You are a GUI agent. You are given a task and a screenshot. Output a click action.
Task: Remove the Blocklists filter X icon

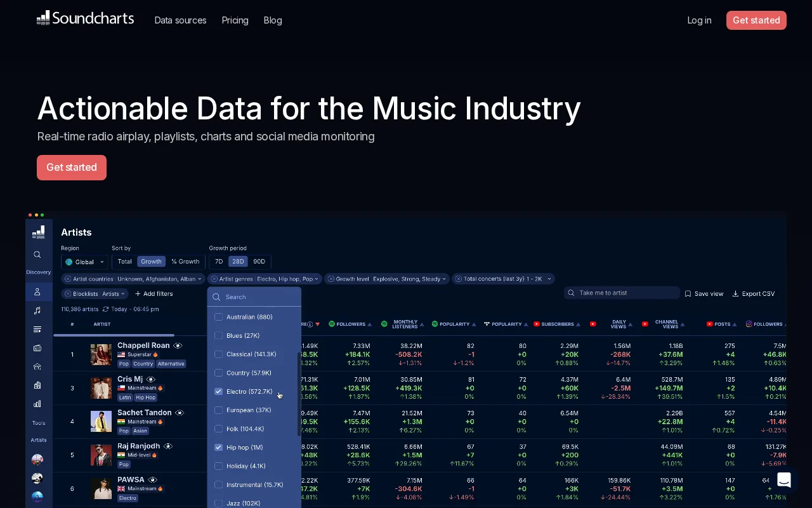point(68,294)
